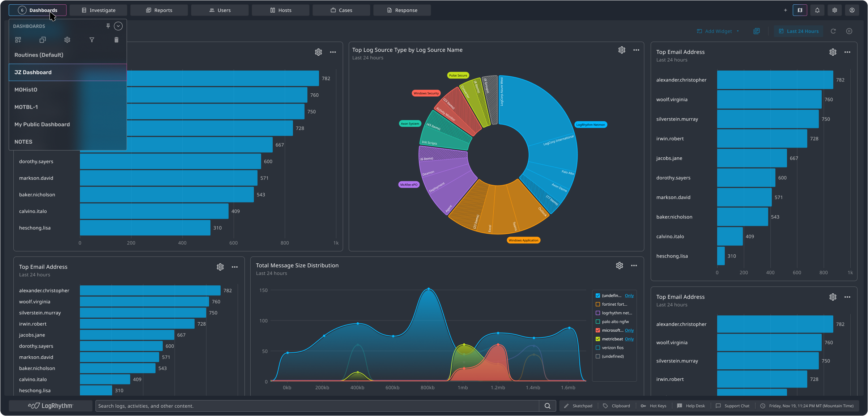Select MOTBL-1 dashboard
The height and width of the screenshot is (416, 868).
(68, 107)
